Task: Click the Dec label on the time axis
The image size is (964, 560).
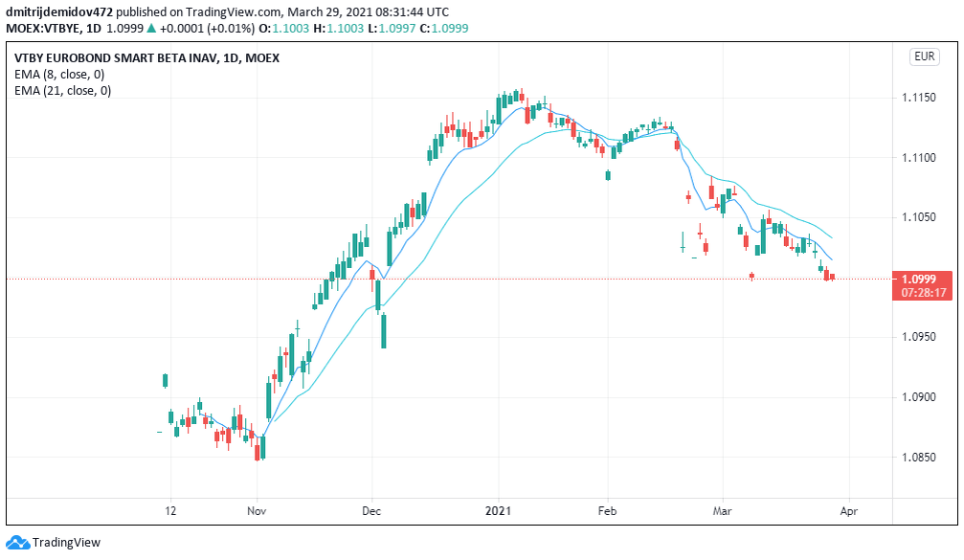Action: pyautogui.click(x=371, y=511)
